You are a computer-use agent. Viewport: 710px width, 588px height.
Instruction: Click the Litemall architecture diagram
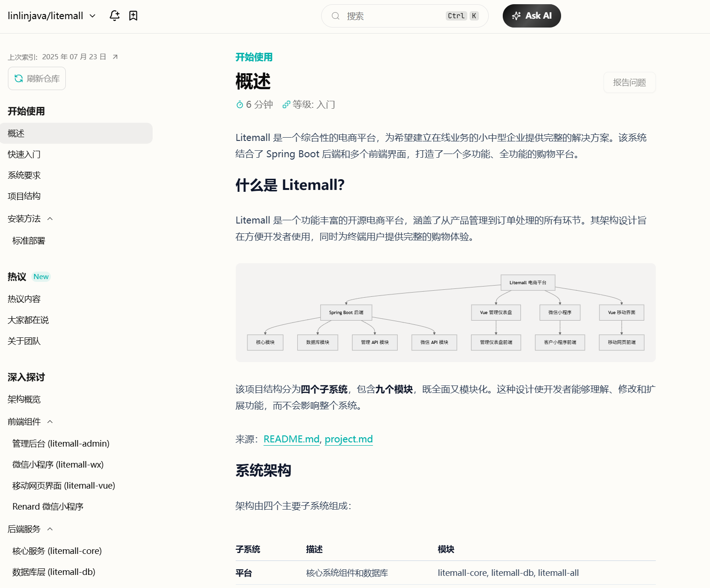pos(445,313)
